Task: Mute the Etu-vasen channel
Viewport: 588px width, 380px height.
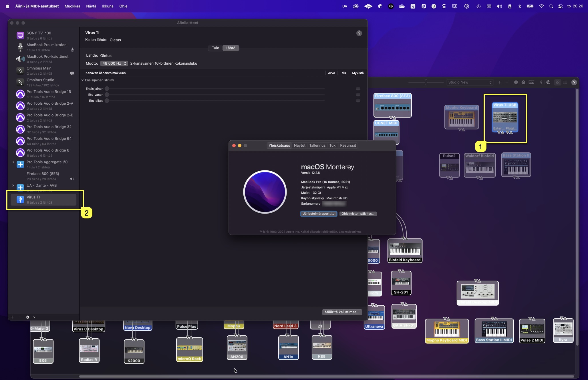Action: 358,95
